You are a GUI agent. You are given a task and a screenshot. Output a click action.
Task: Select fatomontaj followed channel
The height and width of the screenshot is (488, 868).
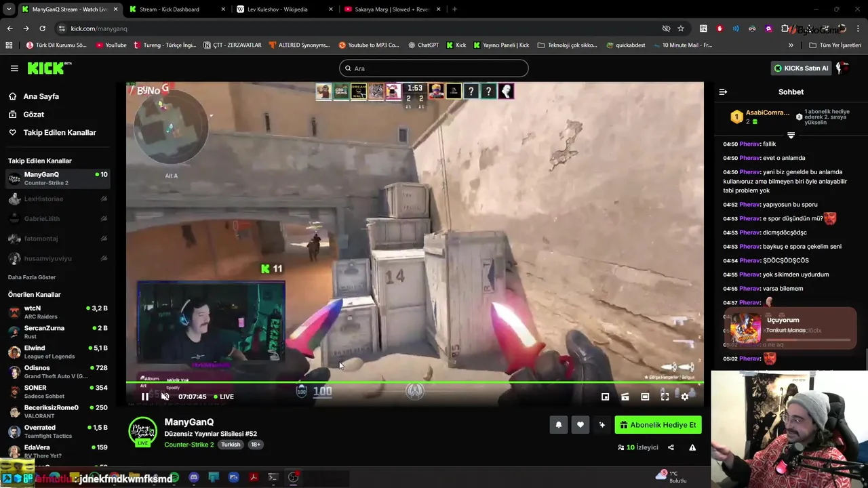[x=58, y=239]
